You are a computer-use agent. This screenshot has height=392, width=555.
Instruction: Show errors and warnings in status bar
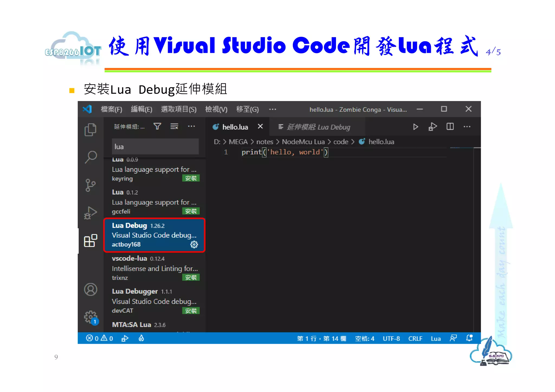pyautogui.click(x=99, y=338)
